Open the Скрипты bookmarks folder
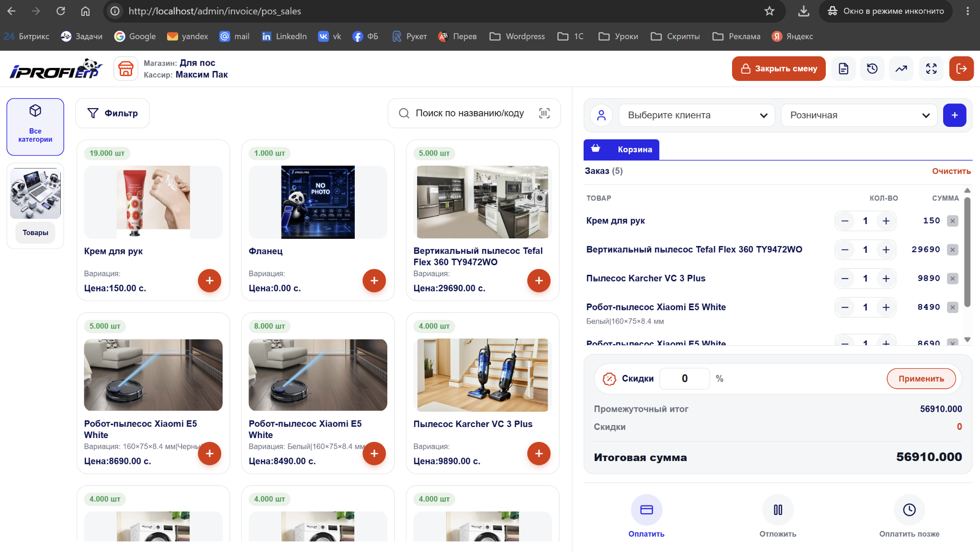The image size is (980, 552). pyautogui.click(x=675, y=36)
